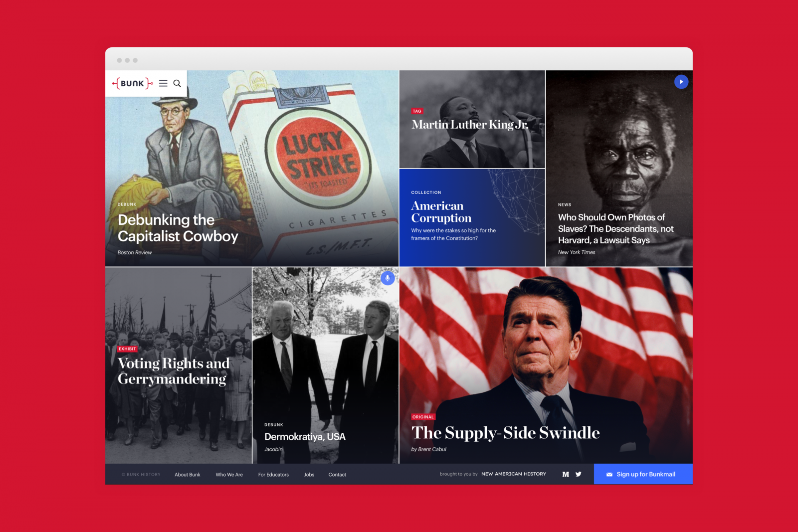Image resolution: width=798 pixels, height=532 pixels.
Task: Click the framers of the Constitution subtitle
Action: [453, 234]
